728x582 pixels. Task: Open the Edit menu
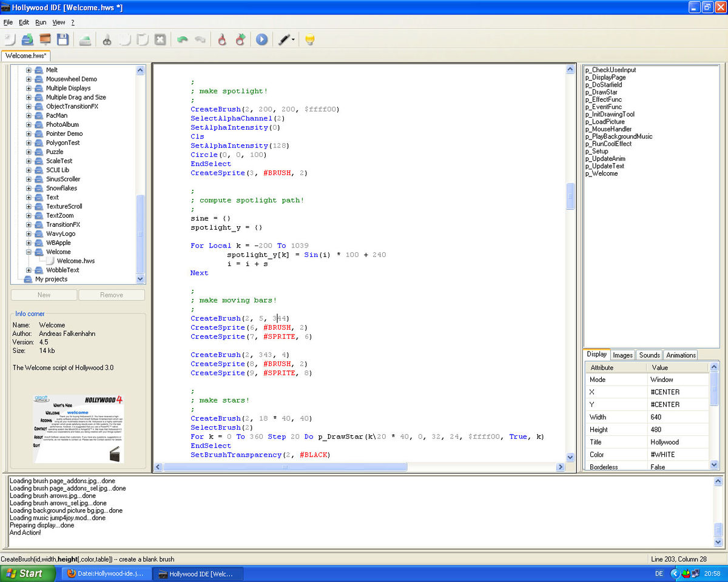coord(24,22)
